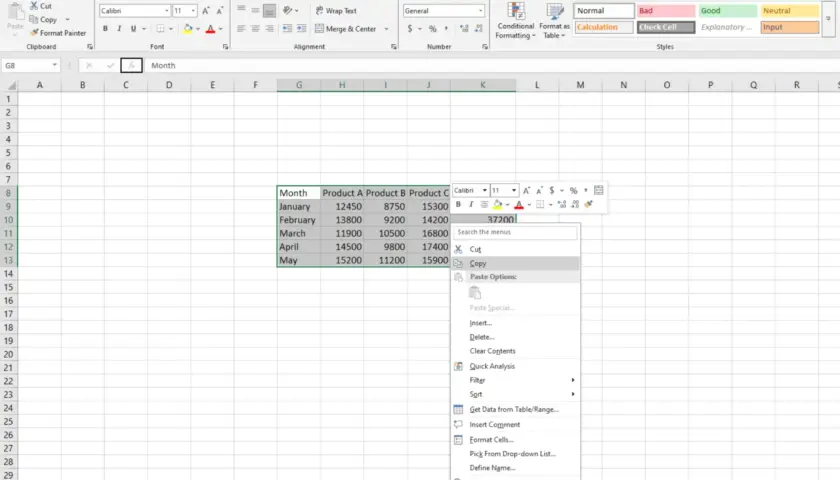Increase font size from the ribbon Font group

(x=206, y=11)
